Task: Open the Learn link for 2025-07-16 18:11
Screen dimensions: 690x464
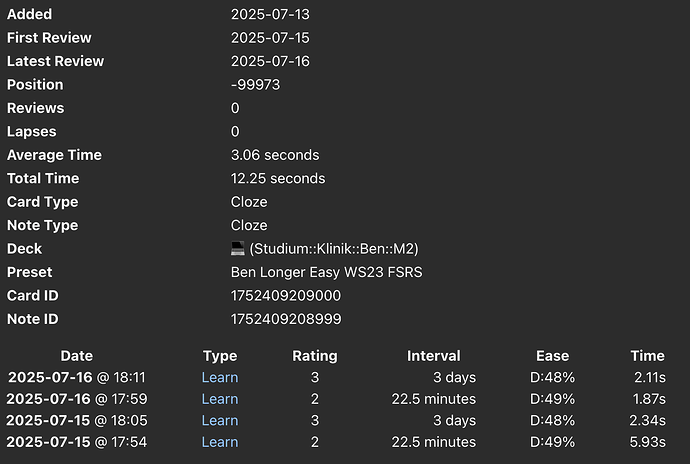Action: pos(220,377)
